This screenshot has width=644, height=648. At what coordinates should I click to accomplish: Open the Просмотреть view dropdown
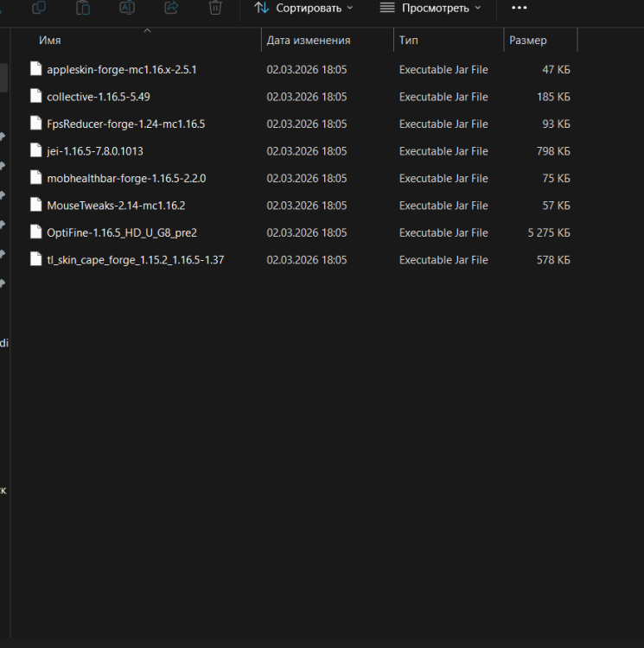(x=430, y=8)
